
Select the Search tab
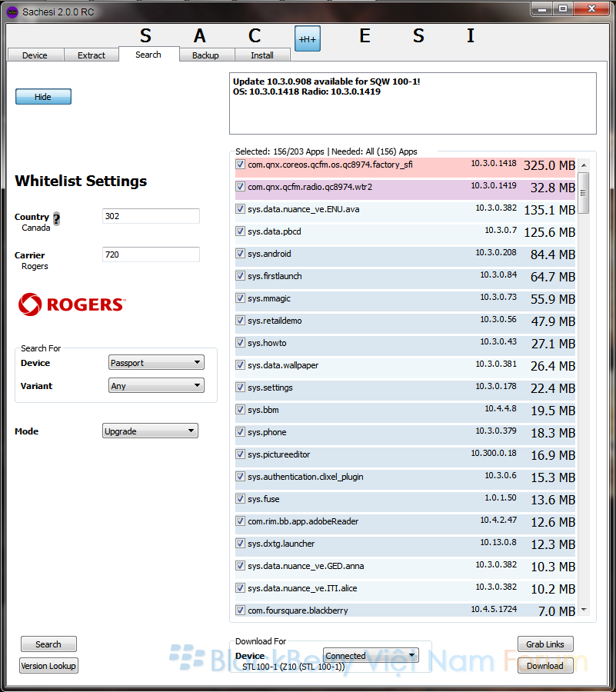click(x=148, y=55)
